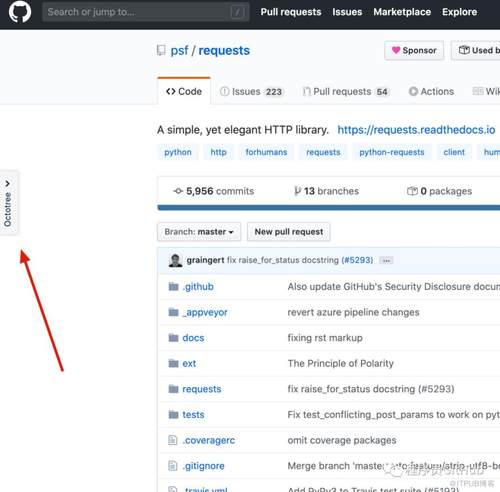Image resolution: width=500 pixels, height=492 pixels.
Task: Click the .gitignore file icon
Action: click(173, 466)
